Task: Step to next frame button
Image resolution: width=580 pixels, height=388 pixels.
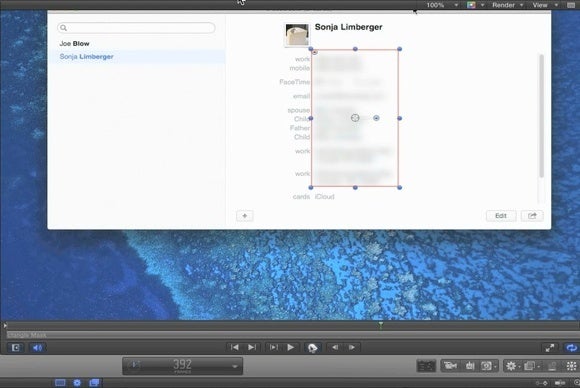Action: pyautogui.click(x=352, y=347)
